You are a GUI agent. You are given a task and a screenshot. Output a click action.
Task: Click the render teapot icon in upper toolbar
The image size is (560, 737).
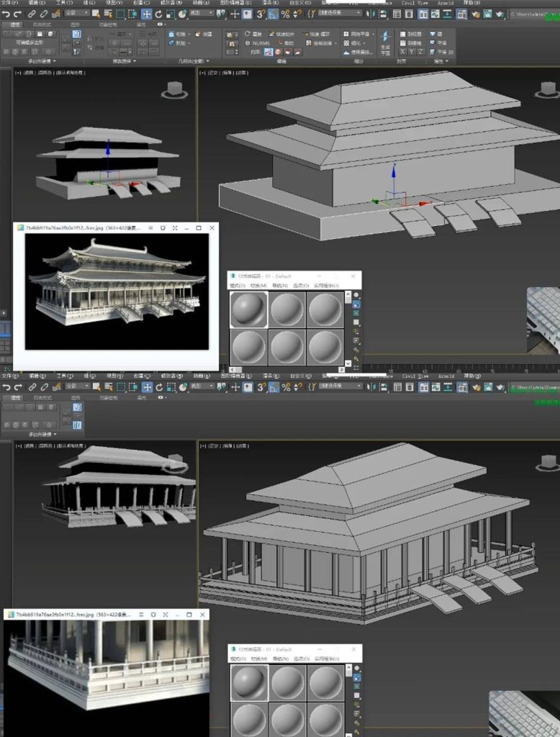coord(501,14)
